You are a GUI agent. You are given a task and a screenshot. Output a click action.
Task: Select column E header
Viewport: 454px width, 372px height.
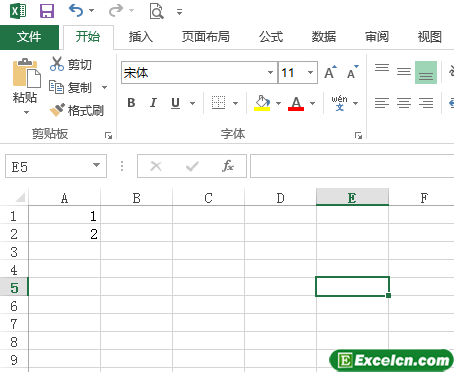coord(352,197)
